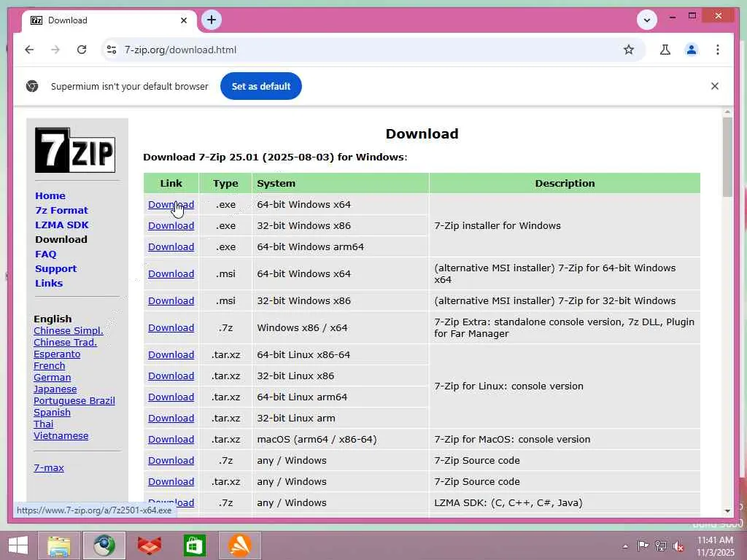747x560 pixels.
Task: Open the orange app taskbar icon
Action: pyautogui.click(x=239, y=545)
